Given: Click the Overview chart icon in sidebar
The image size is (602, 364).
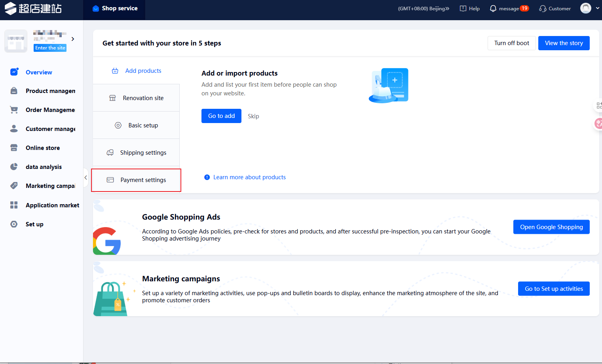Looking at the screenshot, I should coord(14,72).
